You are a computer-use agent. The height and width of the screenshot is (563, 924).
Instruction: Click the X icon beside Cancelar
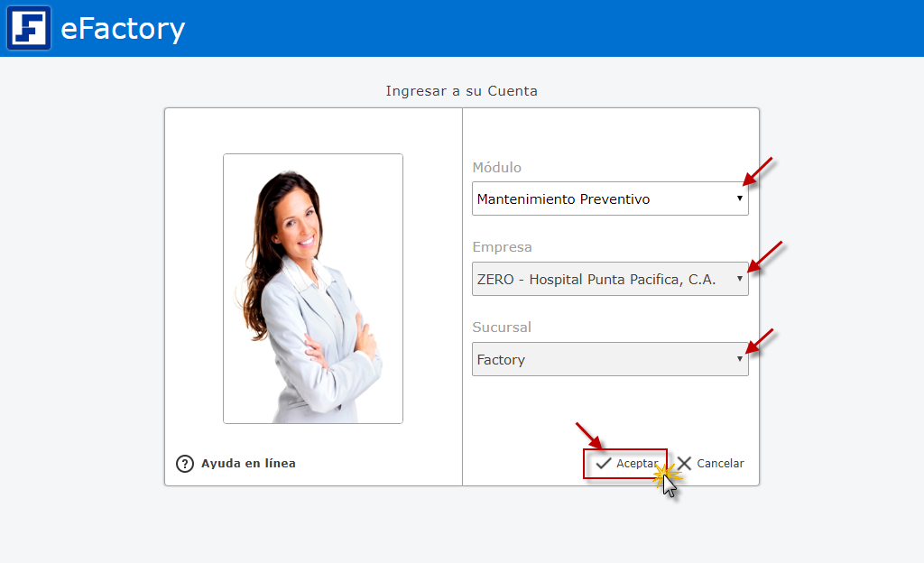[x=685, y=464]
